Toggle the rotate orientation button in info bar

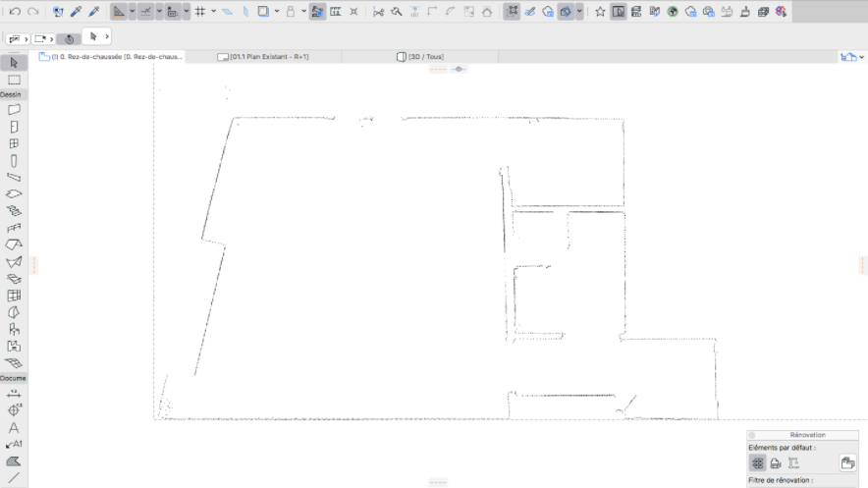(x=69, y=39)
